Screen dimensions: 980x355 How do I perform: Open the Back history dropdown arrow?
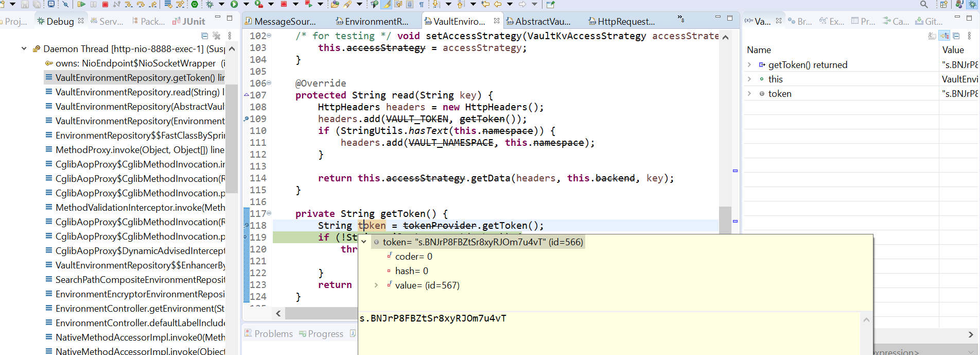(510, 4)
